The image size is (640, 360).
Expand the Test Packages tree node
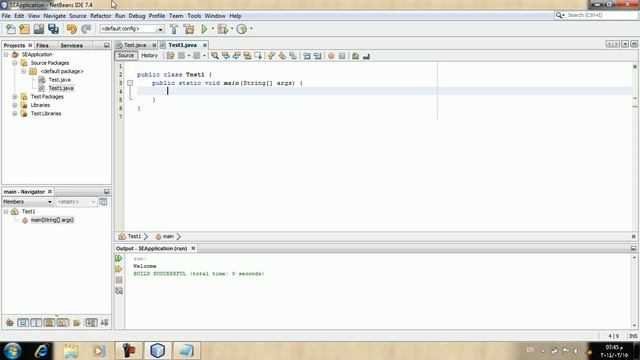(15, 97)
